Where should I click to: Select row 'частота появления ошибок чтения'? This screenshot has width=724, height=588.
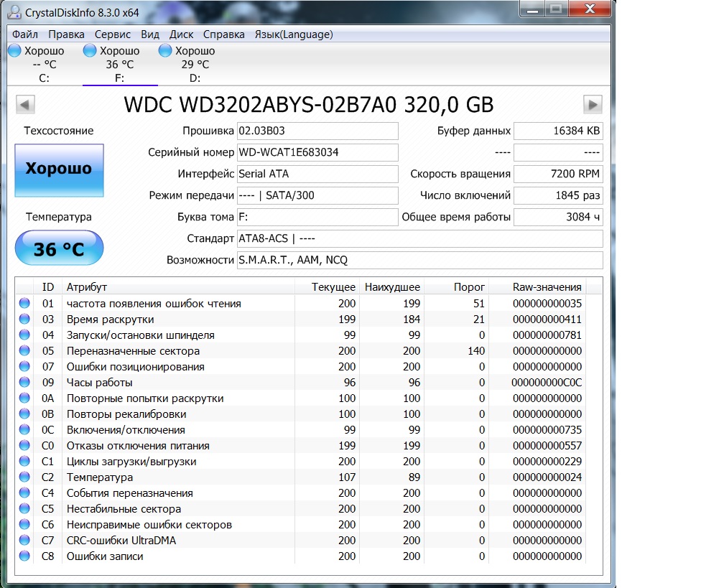pyautogui.click(x=300, y=303)
